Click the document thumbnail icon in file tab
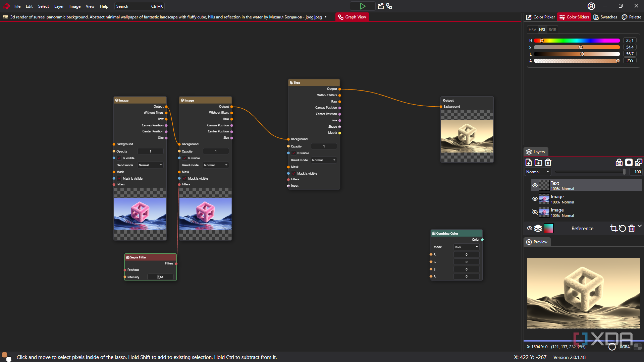 tap(5, 17)
